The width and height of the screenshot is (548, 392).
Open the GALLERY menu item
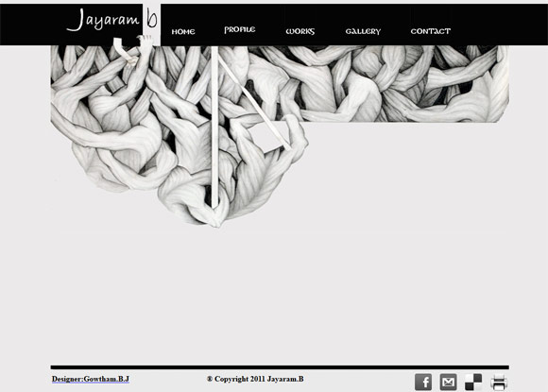[363, 31]
